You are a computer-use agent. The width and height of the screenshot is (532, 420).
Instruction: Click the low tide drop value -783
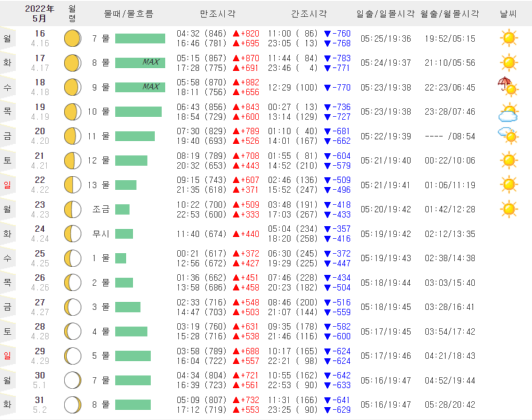pyautogui.click(x=338, y=57)
